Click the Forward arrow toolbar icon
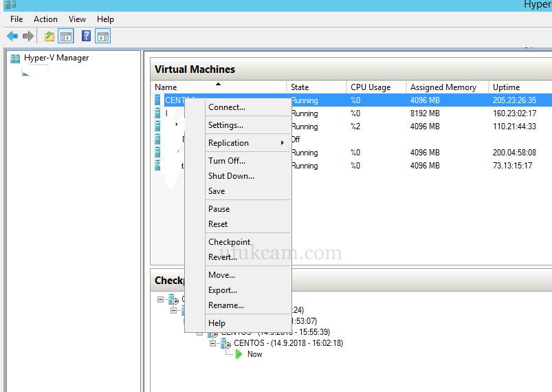The height and width of the screenshot is (392, 552). point(27,36)
